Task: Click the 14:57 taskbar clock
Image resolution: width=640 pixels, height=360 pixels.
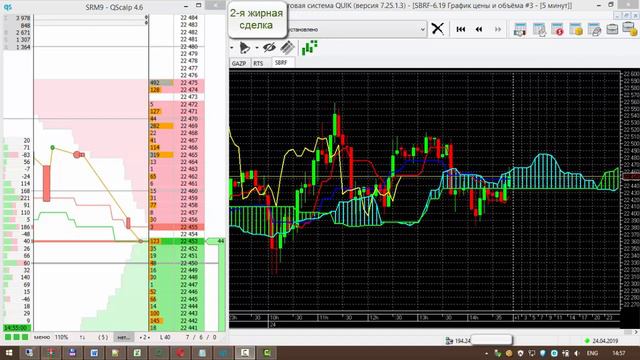Action: (619, 353)
